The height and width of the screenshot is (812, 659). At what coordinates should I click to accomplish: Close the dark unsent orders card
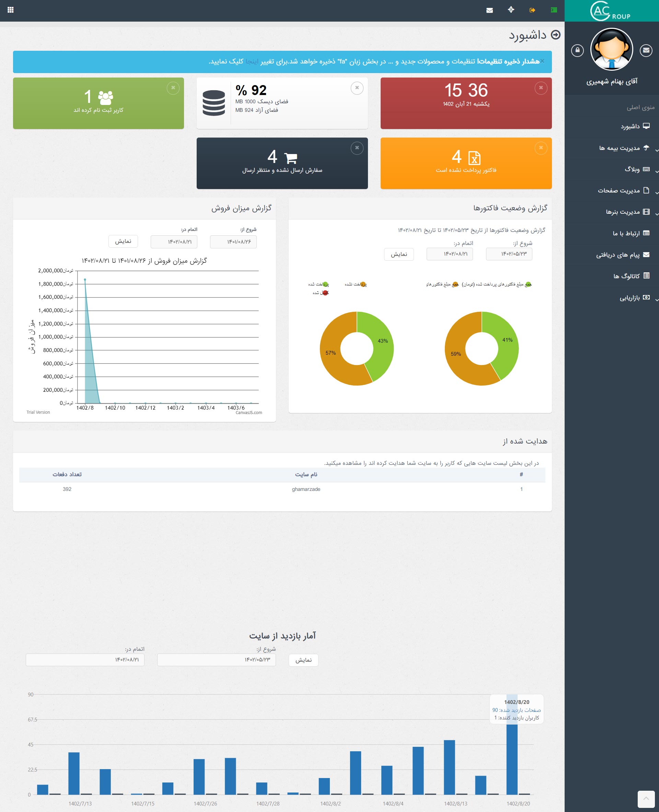point(357,148)
